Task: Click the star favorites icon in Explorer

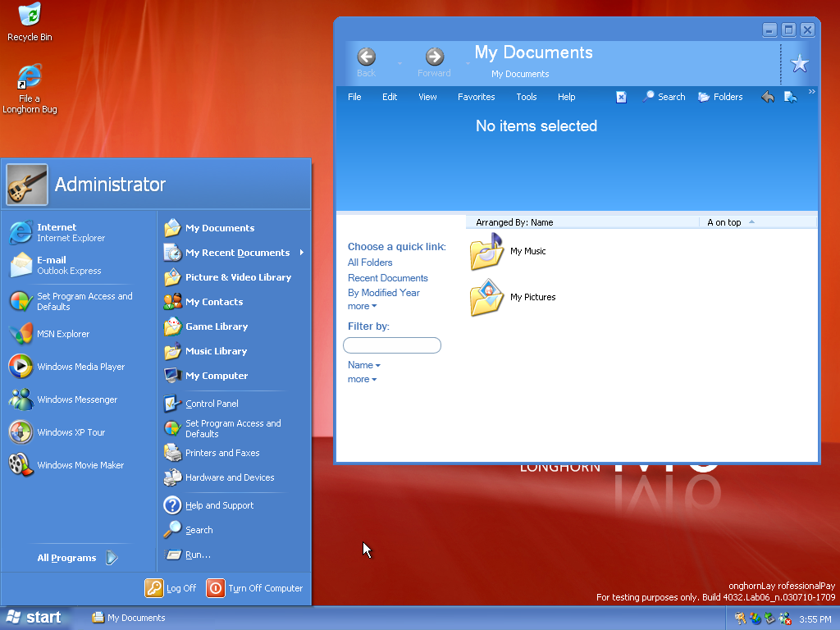Action: click(799, 64)
